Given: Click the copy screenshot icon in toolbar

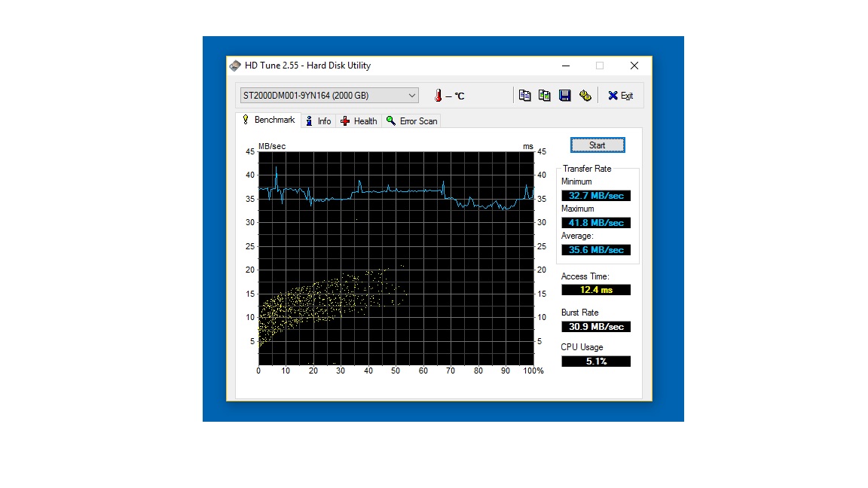Looking at the screenshot, I should (x=544, y=96).
